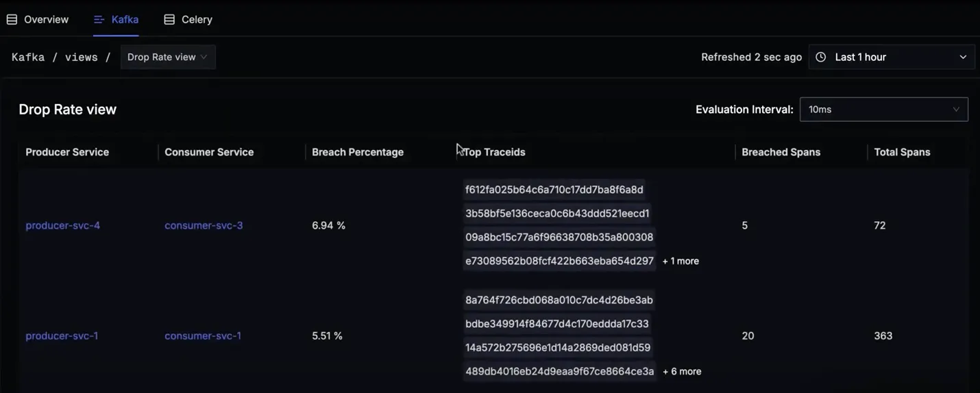Click the chevron in Drop Rate view selector
Image resolution: width=980 pixels, height=393 pixels.
click(x=204, y=57)
